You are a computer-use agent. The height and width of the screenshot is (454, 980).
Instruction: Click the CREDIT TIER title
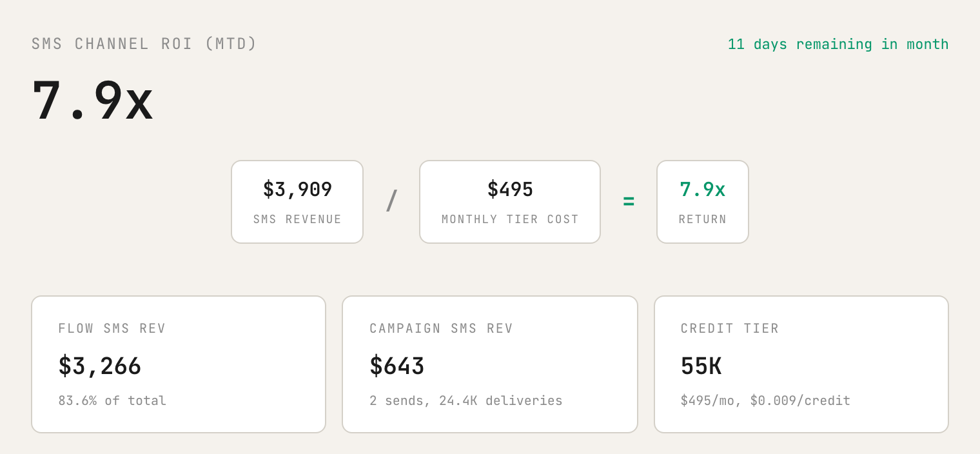pos(730,328)
